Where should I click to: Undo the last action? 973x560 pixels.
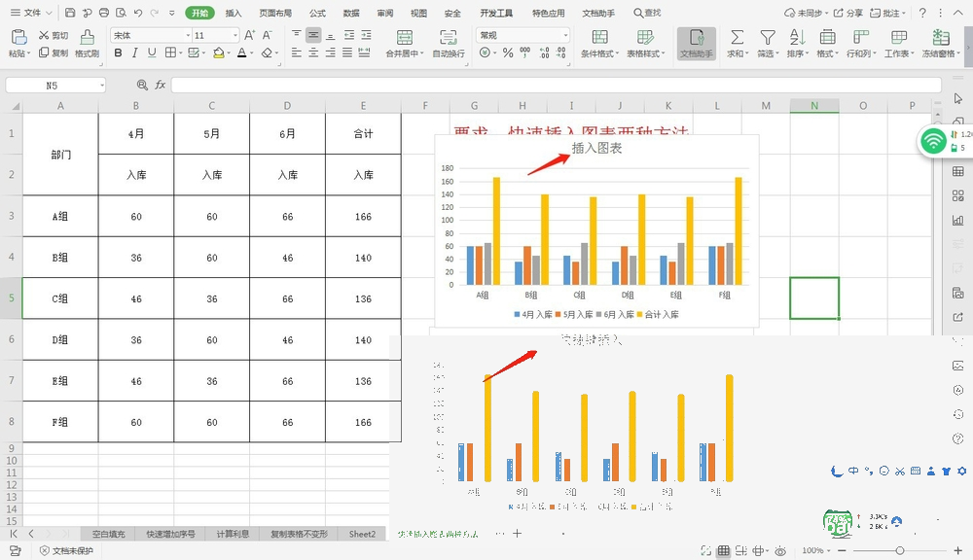pos(138,13)
